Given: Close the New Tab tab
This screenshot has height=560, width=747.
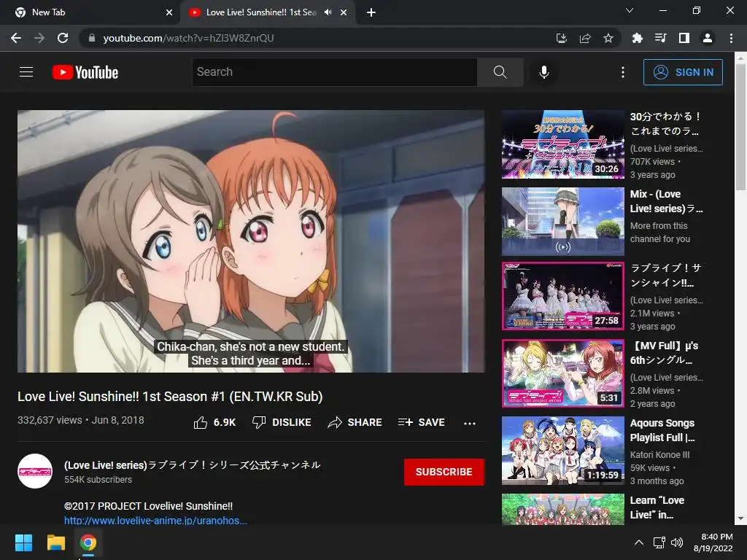Looking at the screenshot, I should (169, 12).
